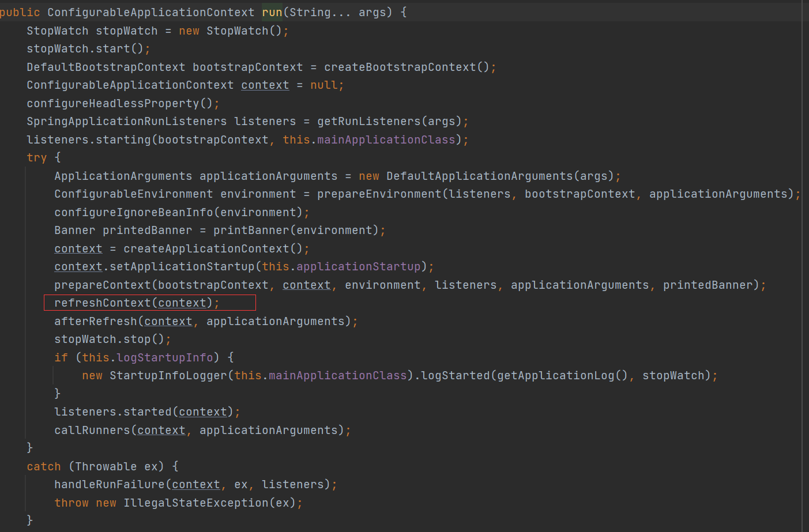Place cursor on stopWatch.start() line
The image size is (809, 532).
pos(88,48)
